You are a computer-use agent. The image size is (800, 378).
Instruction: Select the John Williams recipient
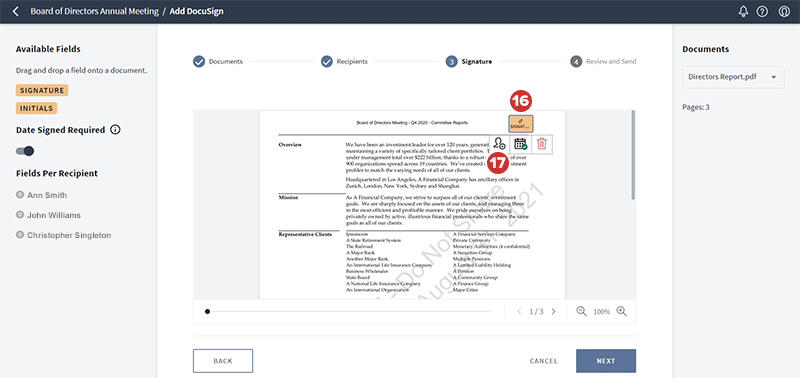[x=48, y=215]
